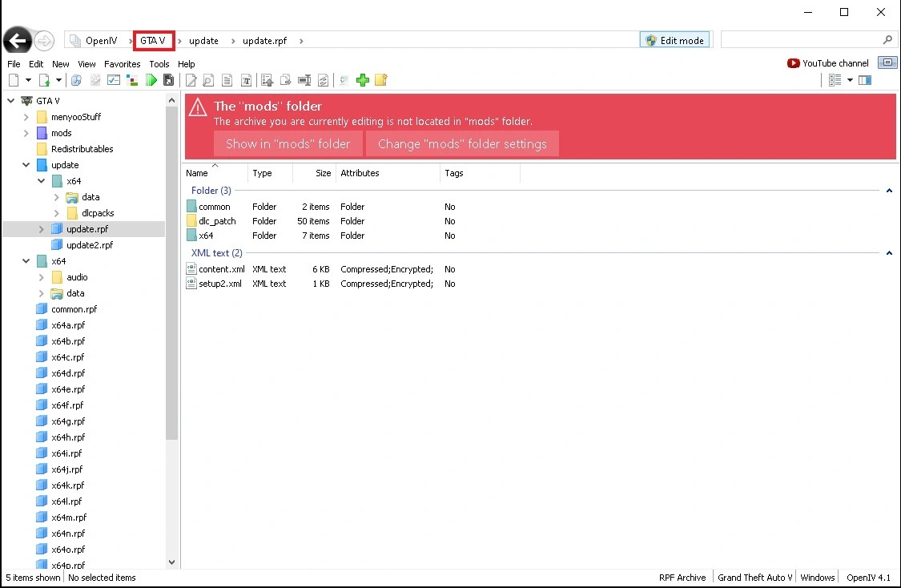This screenshot has height=588, width=901.
Task: Select common.rpf in the tree
Action: (x=74, y=309)
